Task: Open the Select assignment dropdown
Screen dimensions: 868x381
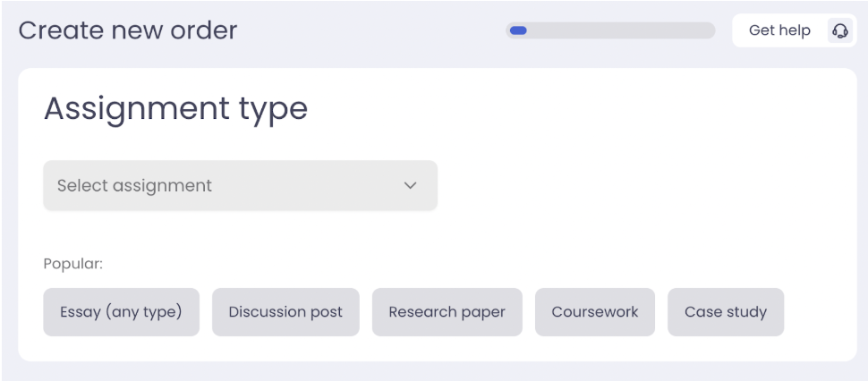Action: point(240,186)
